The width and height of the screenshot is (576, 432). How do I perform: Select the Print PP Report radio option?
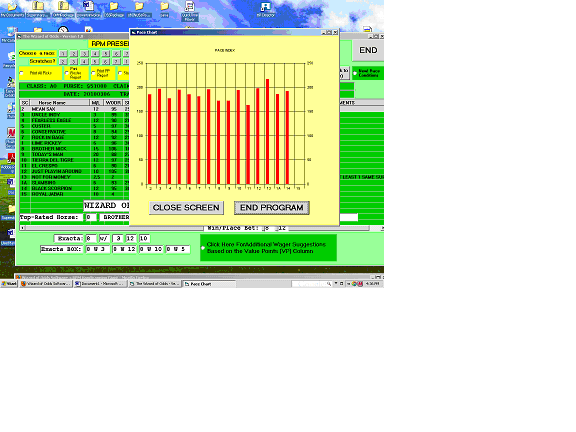click(93, 73)
